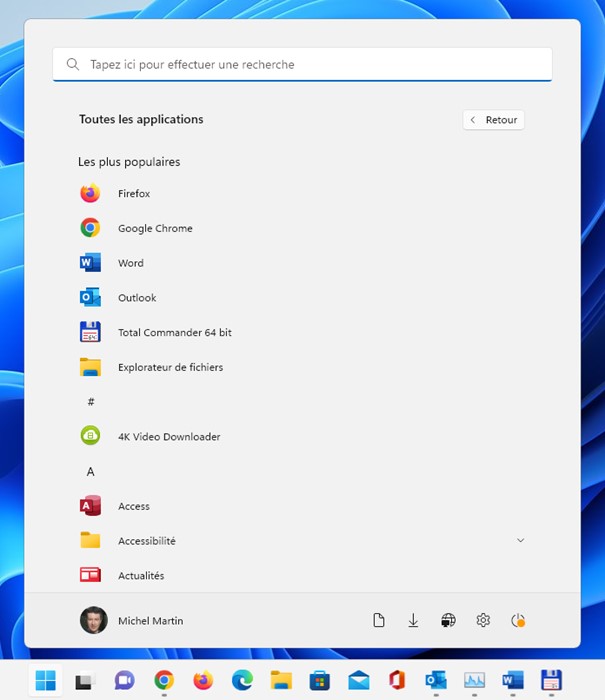This screenshot has height=700, width=605.
Task: Open Documents folder icon in the footer
Action: coord(379,621)
